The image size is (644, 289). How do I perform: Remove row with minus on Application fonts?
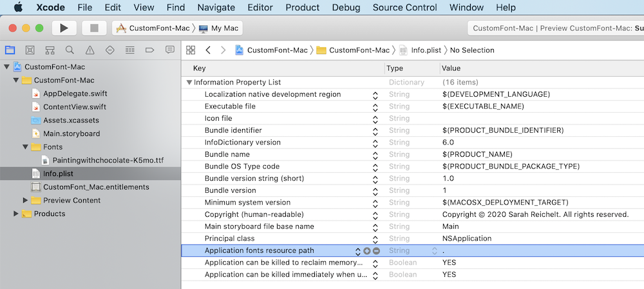[x=376, y=251]
